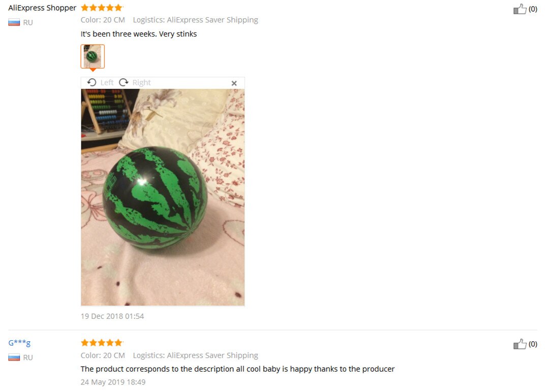The height and width of the screenshot is (392, 555).
Task: Click thumbs-up icon on first review
Action: pos(519,9)
